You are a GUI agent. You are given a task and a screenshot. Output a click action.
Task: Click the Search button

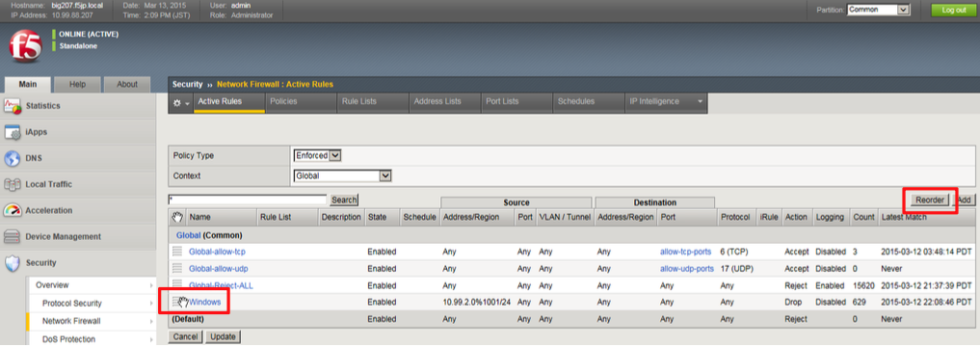(344, 200)
